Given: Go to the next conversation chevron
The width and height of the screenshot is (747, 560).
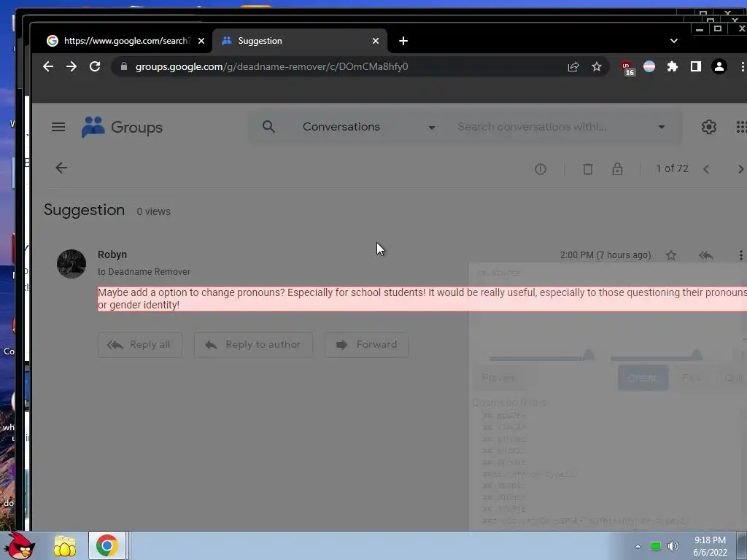Looking at the screenshot, I should tap(740, 169).
